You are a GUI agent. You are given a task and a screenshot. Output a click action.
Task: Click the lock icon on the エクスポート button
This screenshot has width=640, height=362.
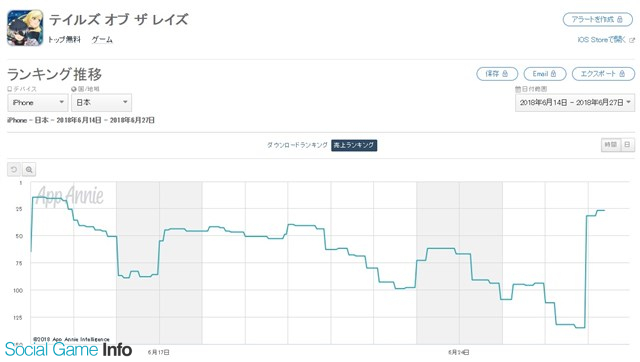click(x=622, y=74)
